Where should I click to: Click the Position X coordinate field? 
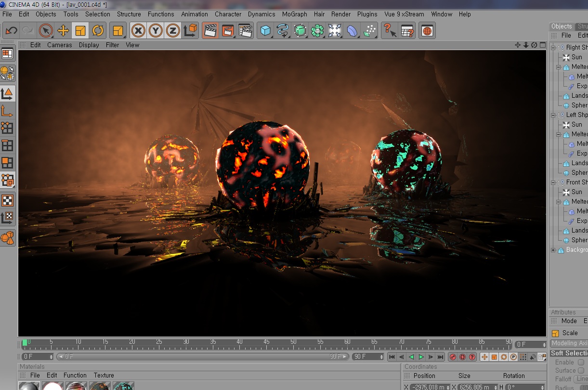[x=430, y=387]
